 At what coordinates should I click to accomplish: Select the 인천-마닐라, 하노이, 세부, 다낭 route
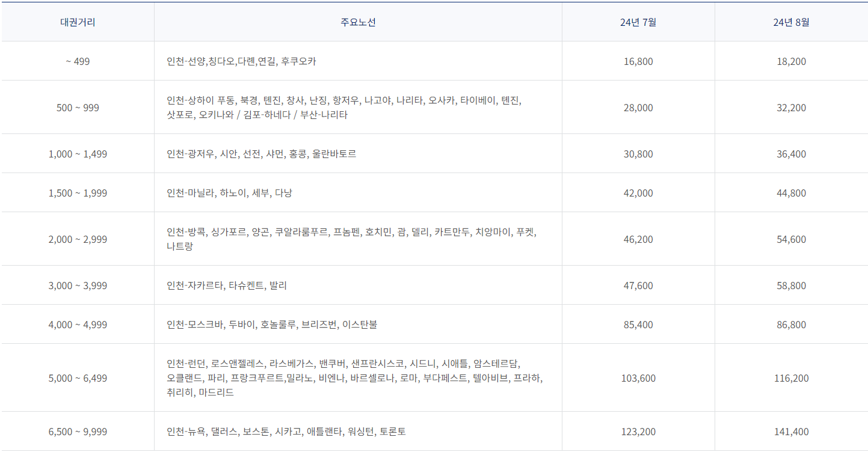[x=229, y=193]
